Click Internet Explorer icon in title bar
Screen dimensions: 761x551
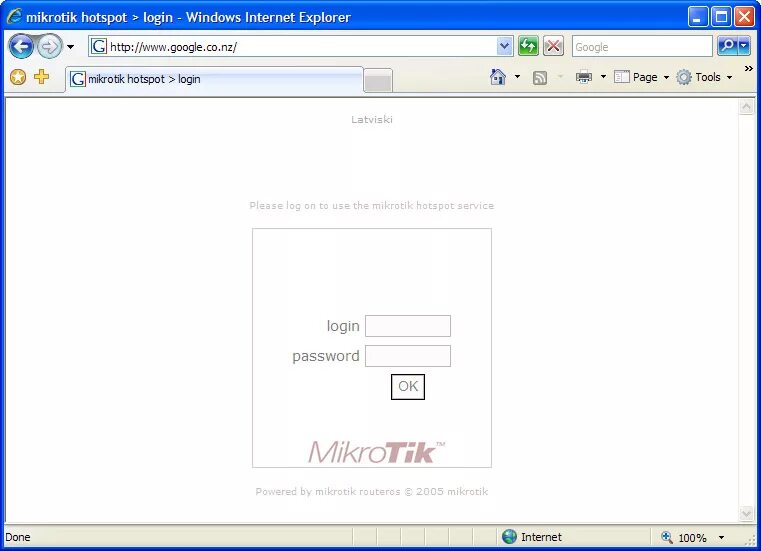coord(14,17)
